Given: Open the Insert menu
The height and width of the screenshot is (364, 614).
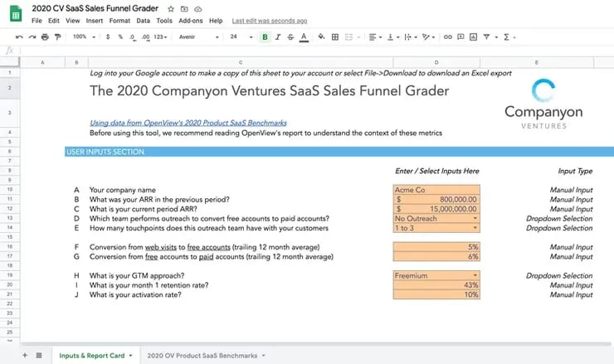Looking at the screenshot, I should pyautogui.click(x=95, y=21).
